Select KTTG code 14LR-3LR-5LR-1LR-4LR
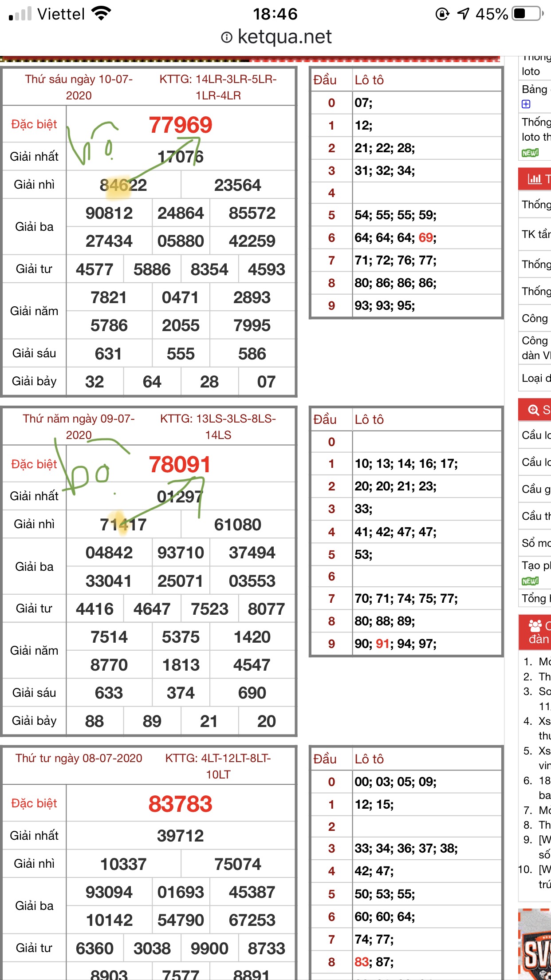The image size is (551, 980). [218, 87]
